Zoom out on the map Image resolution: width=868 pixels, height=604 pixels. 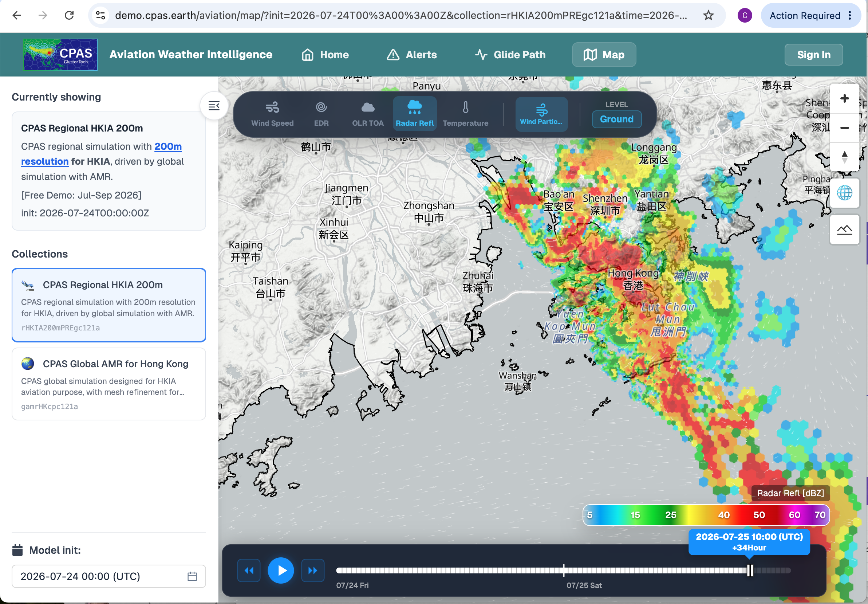point(845,128)
